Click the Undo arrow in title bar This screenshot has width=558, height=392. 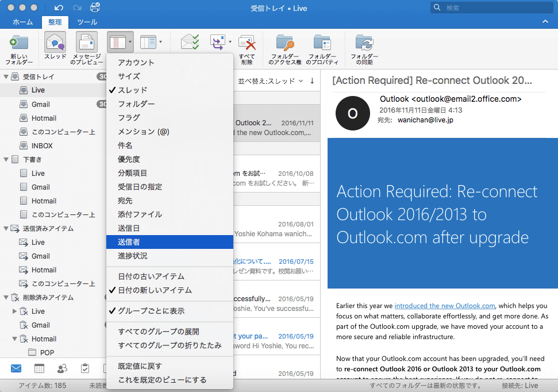coord(59,7)
